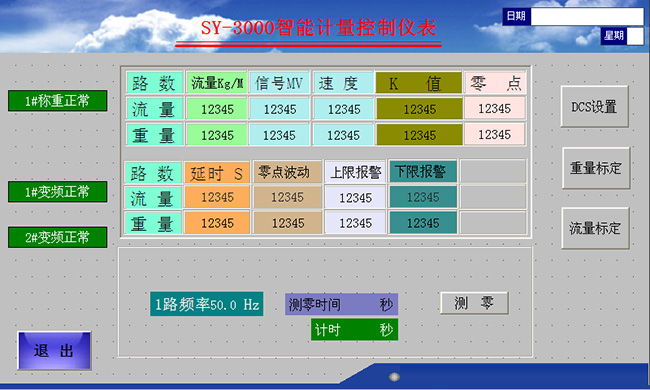The height and width of the screenshot is (390, 650).
Task: Click 重量 row value under 延时 S
Action: pyautogui.click(x=216, y=223)
